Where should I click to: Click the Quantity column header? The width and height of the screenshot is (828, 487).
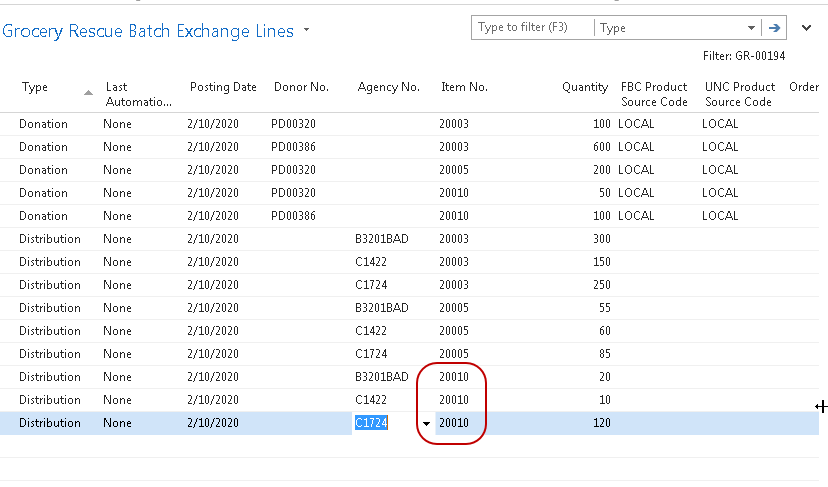coord(584,87)
